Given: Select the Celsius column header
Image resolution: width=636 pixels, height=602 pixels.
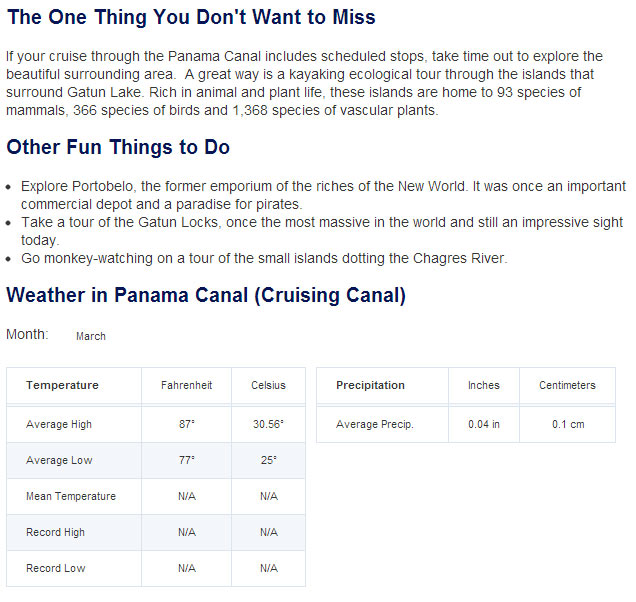Looking at the screenshot, I should click(269, 385).
